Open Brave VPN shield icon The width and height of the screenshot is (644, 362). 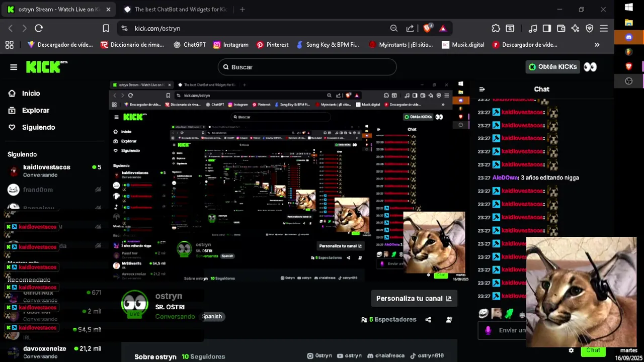[589, 29]
